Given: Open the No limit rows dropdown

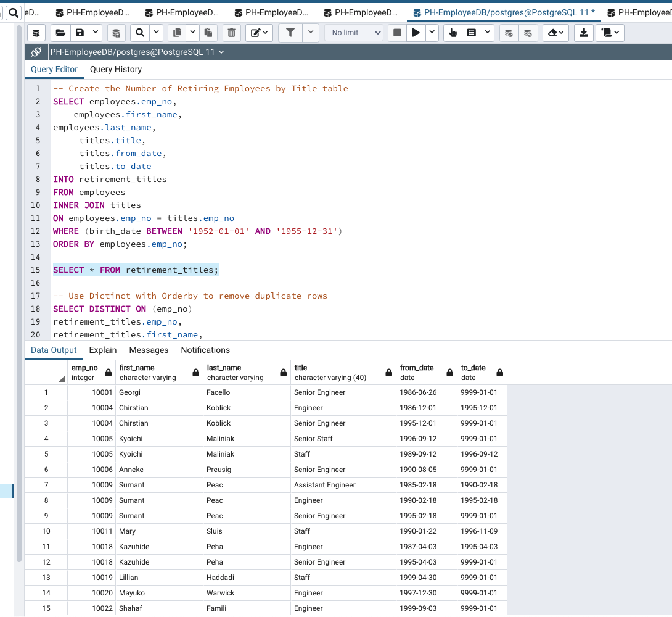Looking at the screenshot, I should [354, 33].
